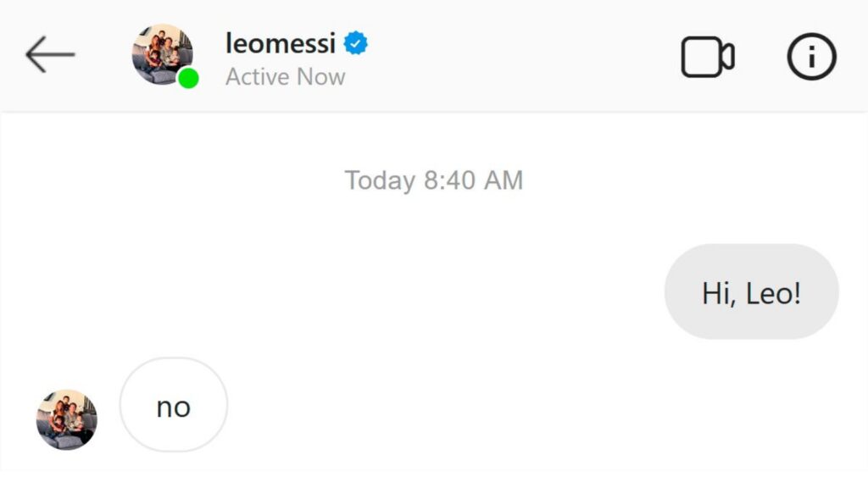
Task: Click the leomessi username in header
Action: 281,43
